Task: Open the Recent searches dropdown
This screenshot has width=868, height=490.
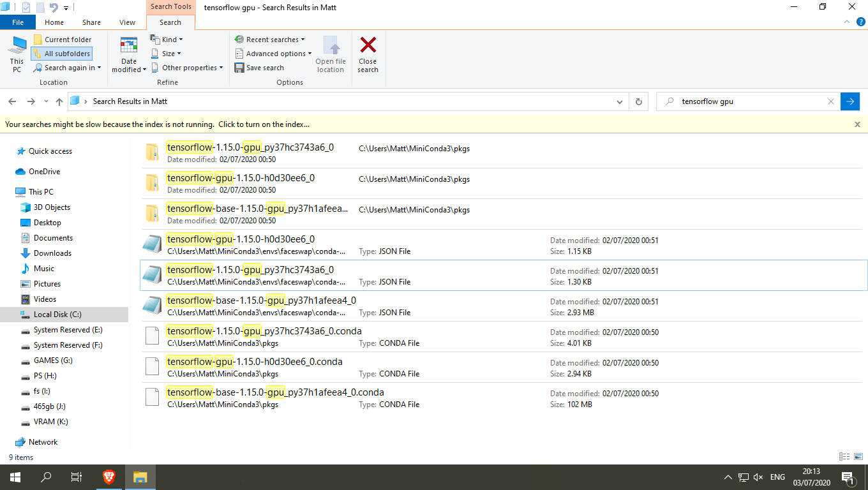Action: tap(269, 40)
